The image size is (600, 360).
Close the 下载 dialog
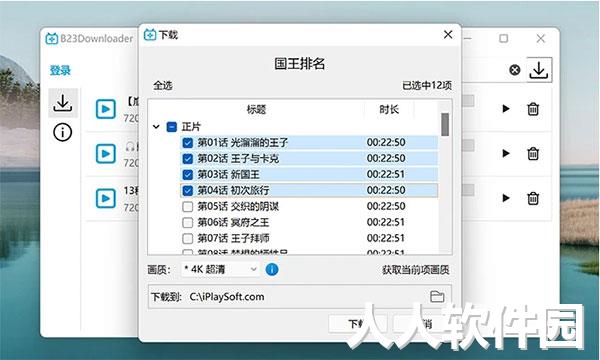click(x=448, y=34)
